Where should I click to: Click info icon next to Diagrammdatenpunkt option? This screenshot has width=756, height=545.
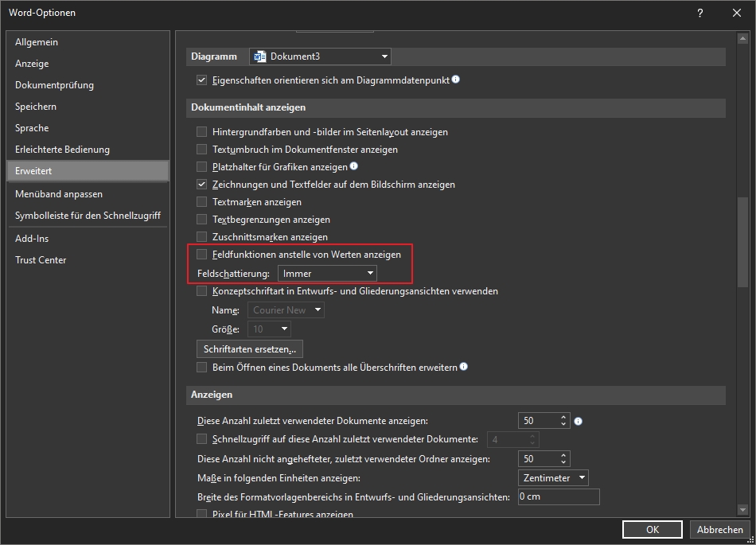click(456, 80)
